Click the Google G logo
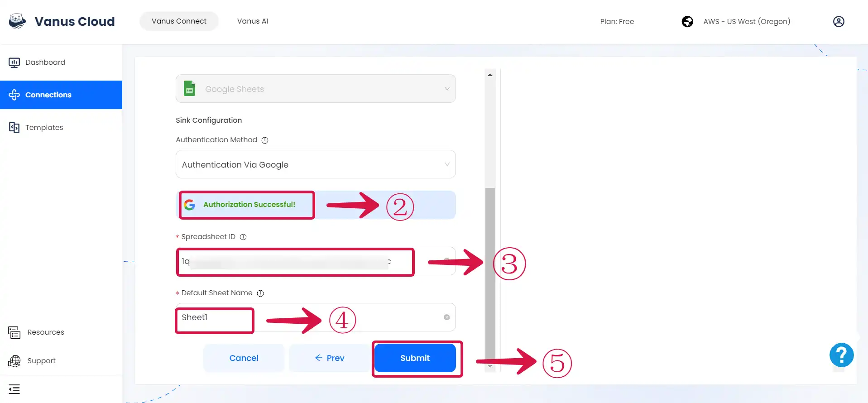This screenshot has height=403, width=868. pos(189,205)
